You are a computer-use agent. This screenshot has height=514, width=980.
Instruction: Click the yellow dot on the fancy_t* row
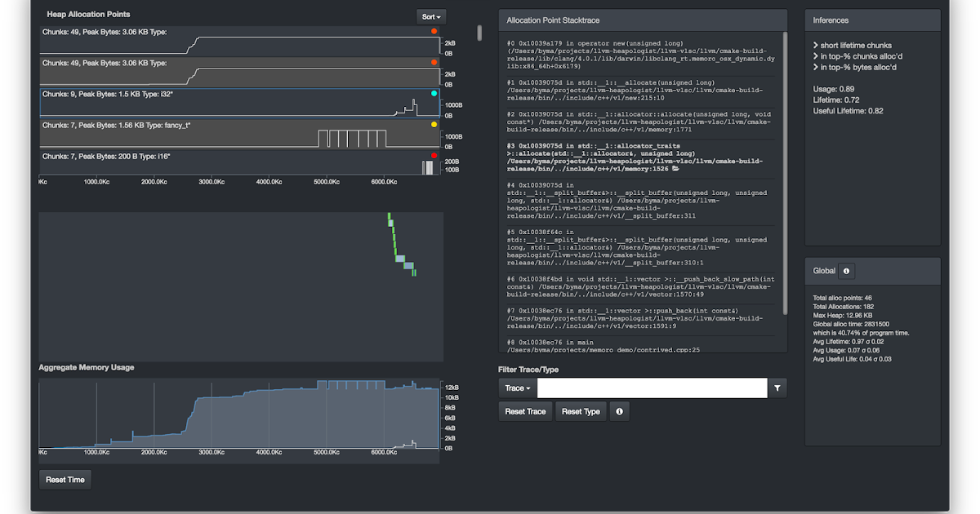click(x=434, y=125)
